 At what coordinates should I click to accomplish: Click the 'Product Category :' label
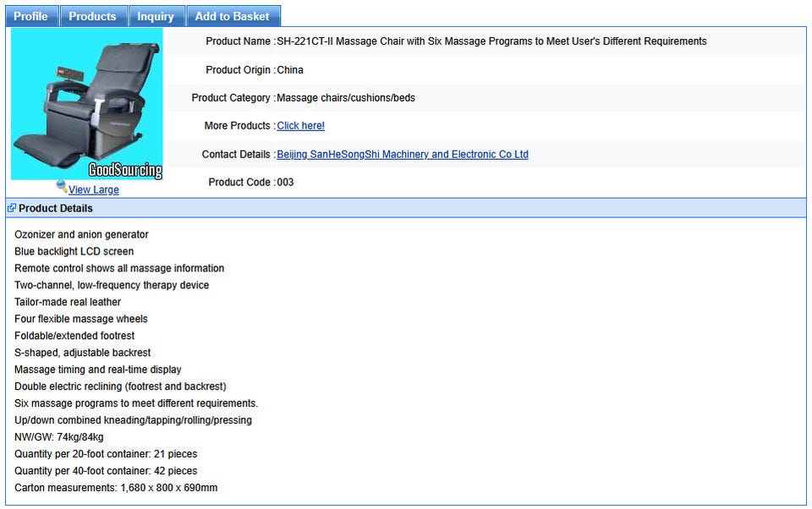[233, 98]
